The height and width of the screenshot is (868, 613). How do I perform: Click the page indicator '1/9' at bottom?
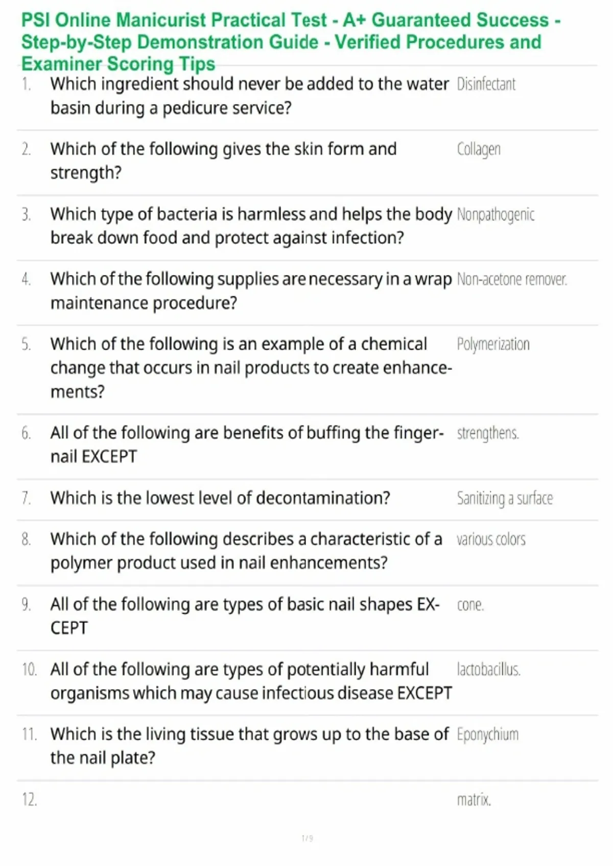pyautogui.click(x=307, y=838)
